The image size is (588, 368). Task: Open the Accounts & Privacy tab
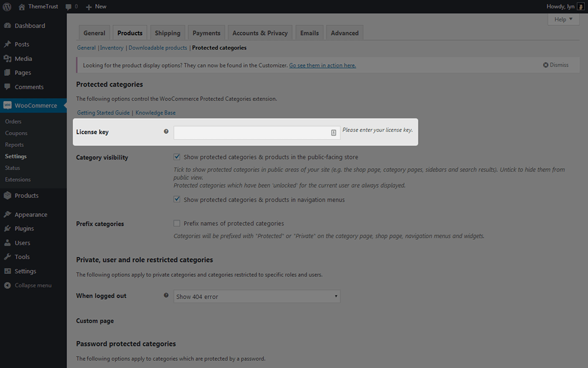260,33
